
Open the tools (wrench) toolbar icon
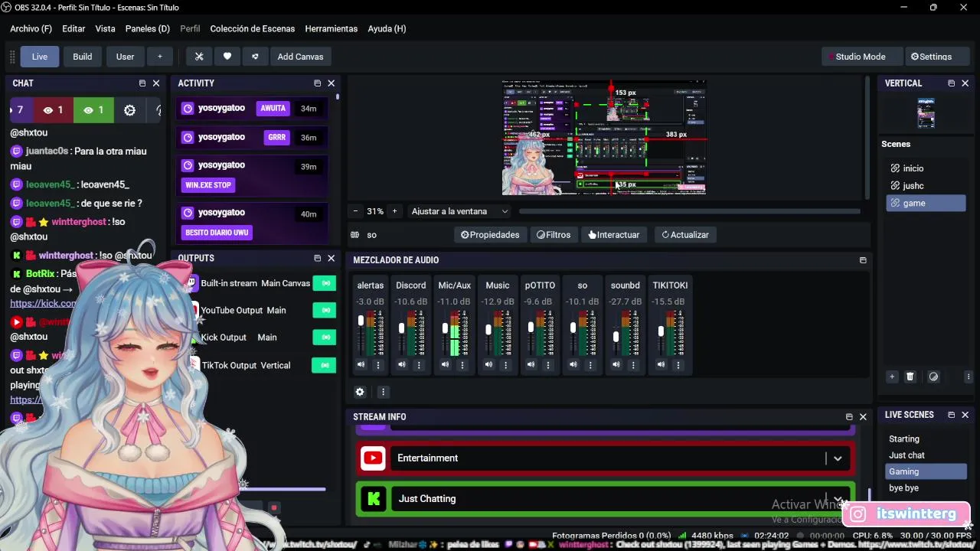(199, 57)
